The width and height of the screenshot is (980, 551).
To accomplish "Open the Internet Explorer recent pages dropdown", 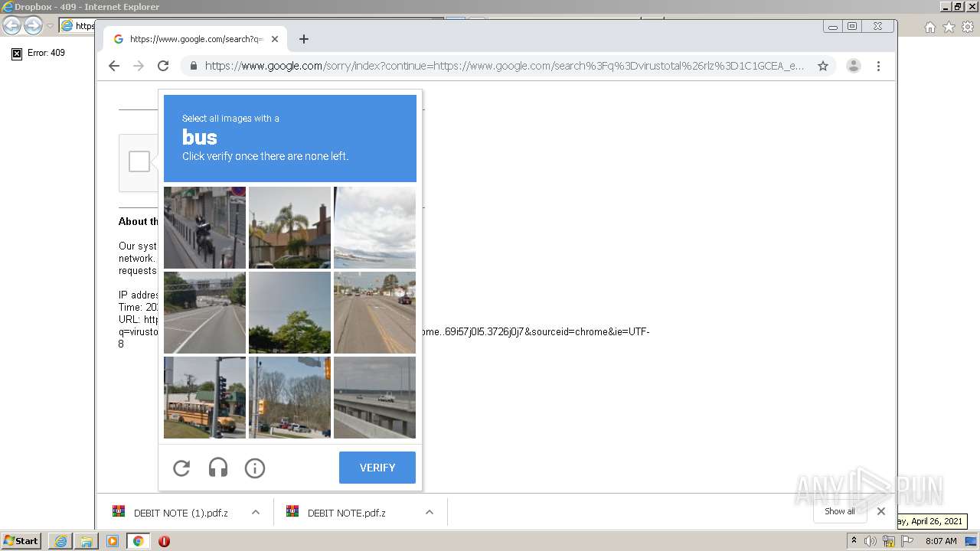I will tap(50, 26).
